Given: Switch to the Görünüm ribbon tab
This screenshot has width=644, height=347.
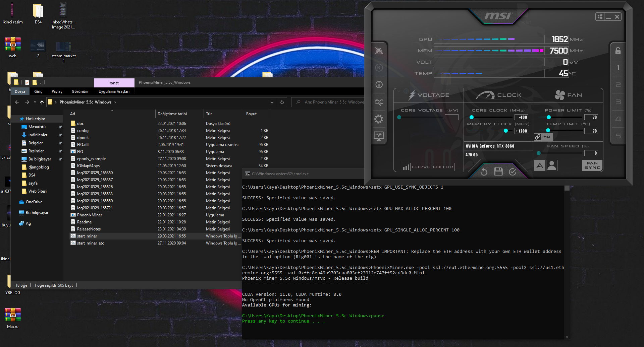Looking at the screenshot, I should [x=80, y=91].
